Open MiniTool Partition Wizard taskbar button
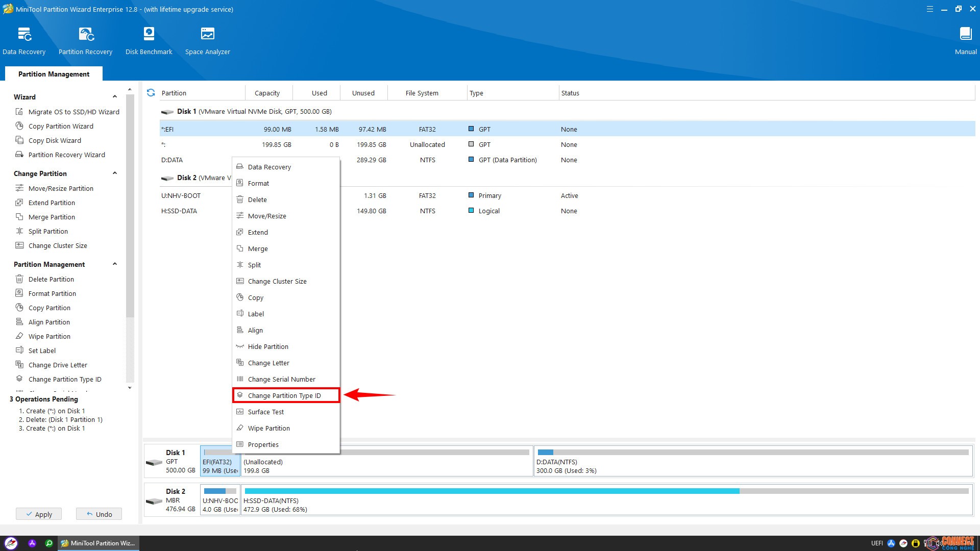The width and height of the screenshot is (980, 551). coord(97,543)
